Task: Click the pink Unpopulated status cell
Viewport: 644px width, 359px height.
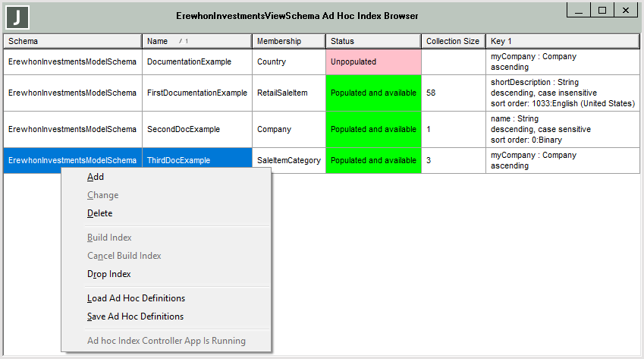Action: click(x=372, y=61)
